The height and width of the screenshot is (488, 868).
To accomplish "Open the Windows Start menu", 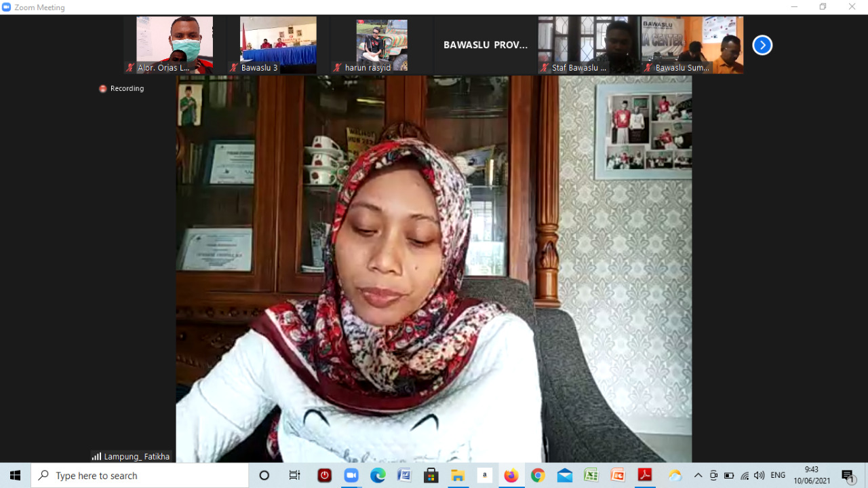I will coord(15,476).
